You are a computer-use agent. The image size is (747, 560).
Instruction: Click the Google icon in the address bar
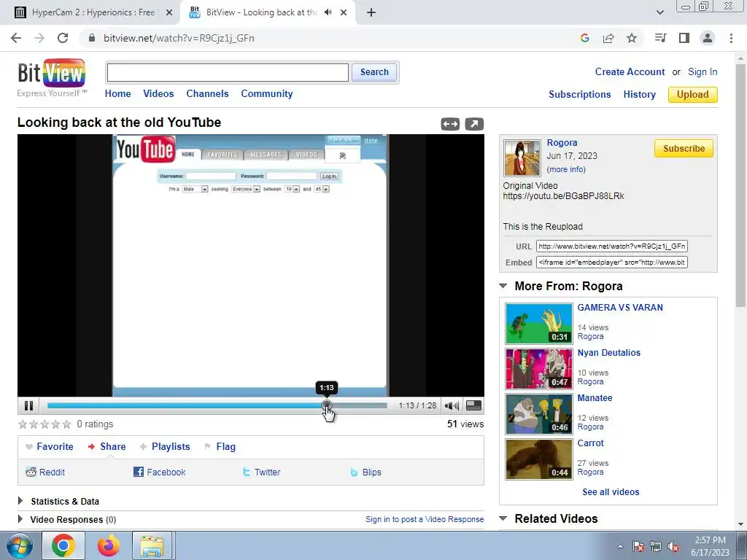[585, 38]
